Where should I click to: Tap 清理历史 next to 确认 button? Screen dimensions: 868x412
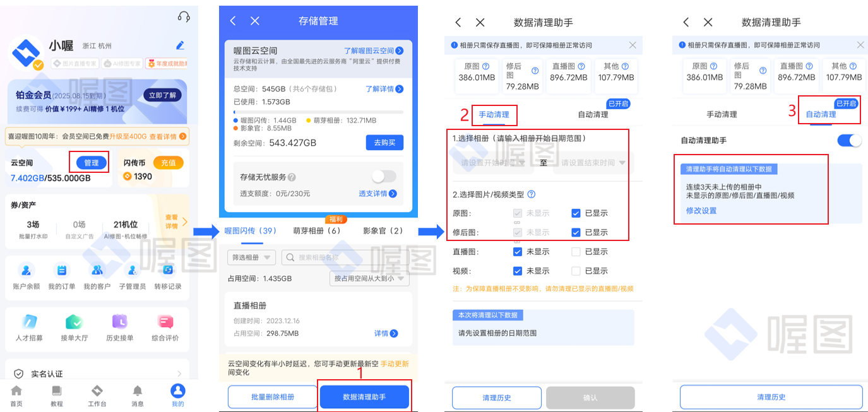coord(497,398)
